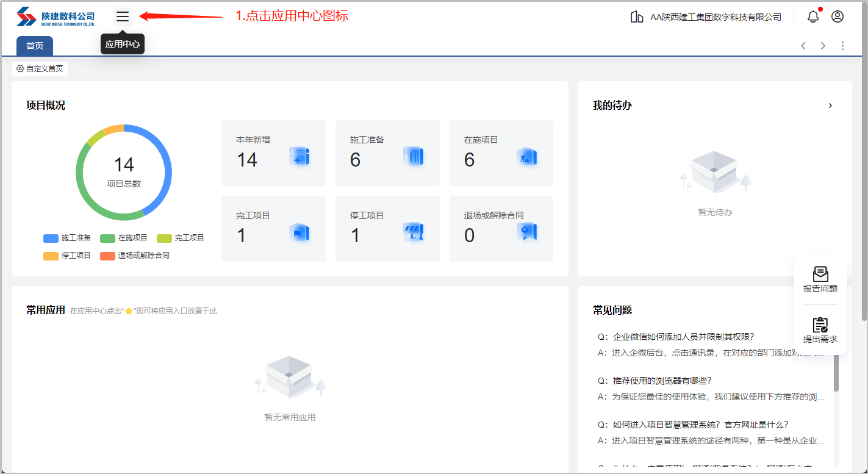The image size is (868, 474).
Task: Toggle 在施项目 legend item in chart
Action: [124, 238]
